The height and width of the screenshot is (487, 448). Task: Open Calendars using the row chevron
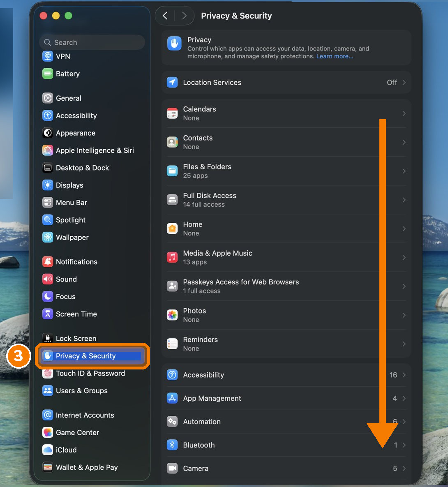(x=404, y=113)
